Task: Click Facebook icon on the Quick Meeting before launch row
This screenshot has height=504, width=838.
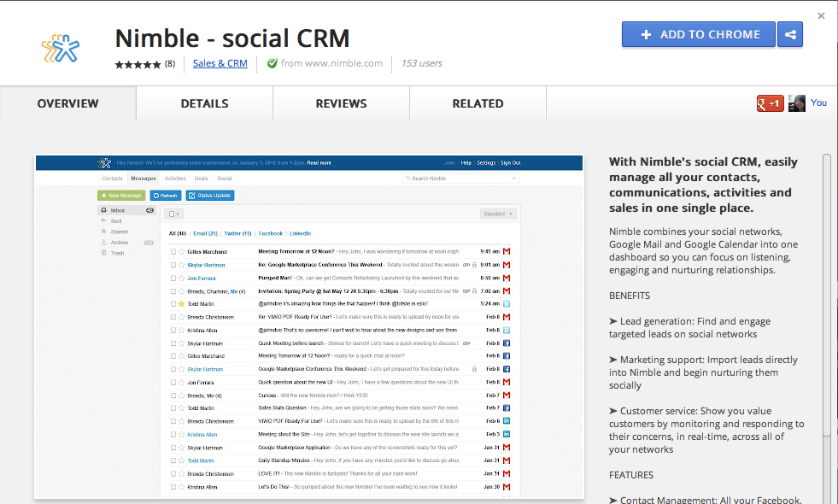Action: pos(507,343)
